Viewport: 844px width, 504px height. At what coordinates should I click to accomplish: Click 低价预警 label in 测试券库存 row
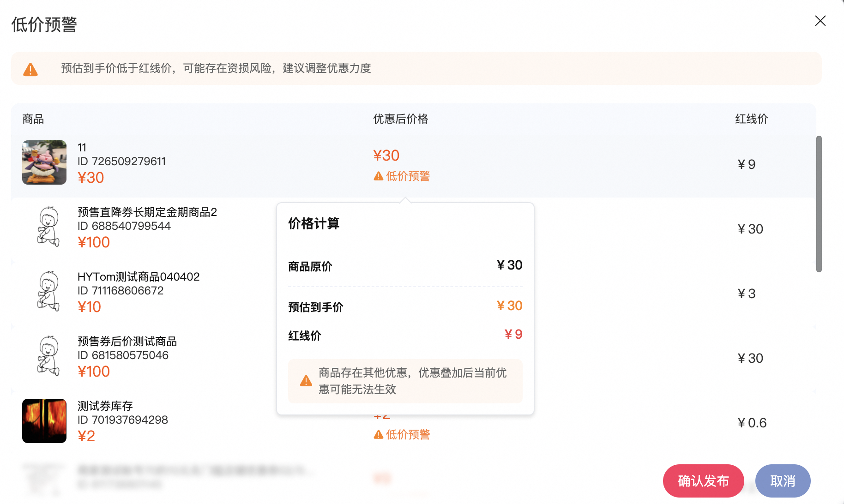(408, 434)
